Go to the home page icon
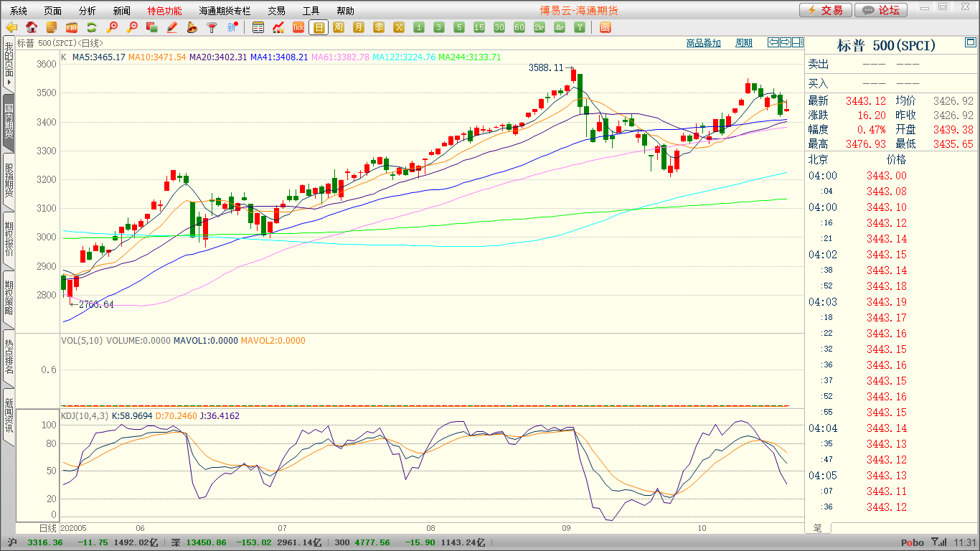This screenshot has height=551, width=980. (x=32, y=27)
